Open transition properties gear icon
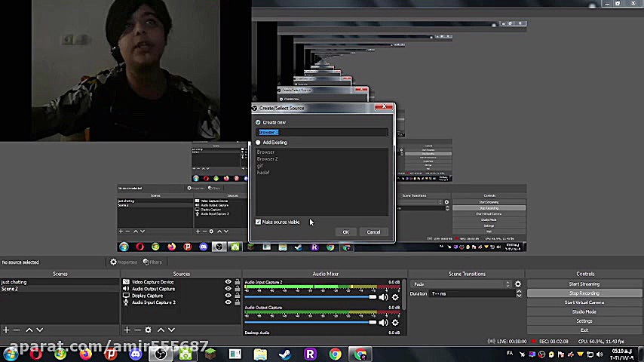Image resolution: width=644 pixels, height=362 pixels. 518,284
